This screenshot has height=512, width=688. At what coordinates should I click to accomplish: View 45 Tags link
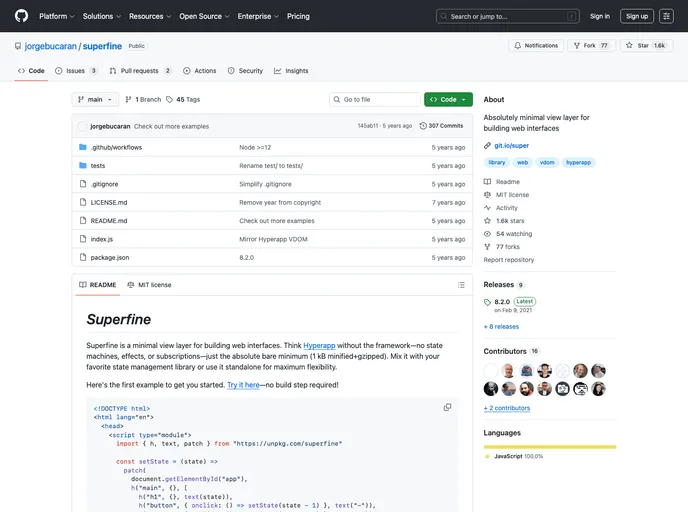[x=183, y=100]
